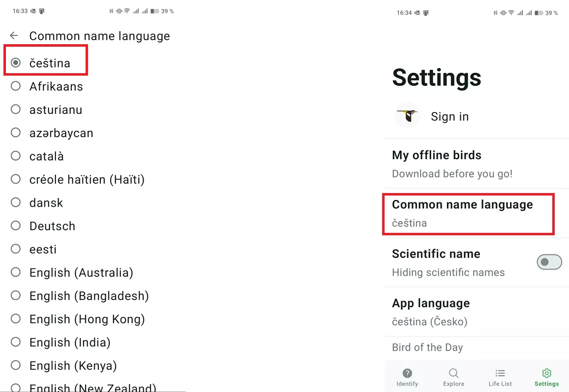Image resolution: width=569 pixels, height=392 pixels.
Task: Click the Sign in link
Action: (x=449, y=116)
